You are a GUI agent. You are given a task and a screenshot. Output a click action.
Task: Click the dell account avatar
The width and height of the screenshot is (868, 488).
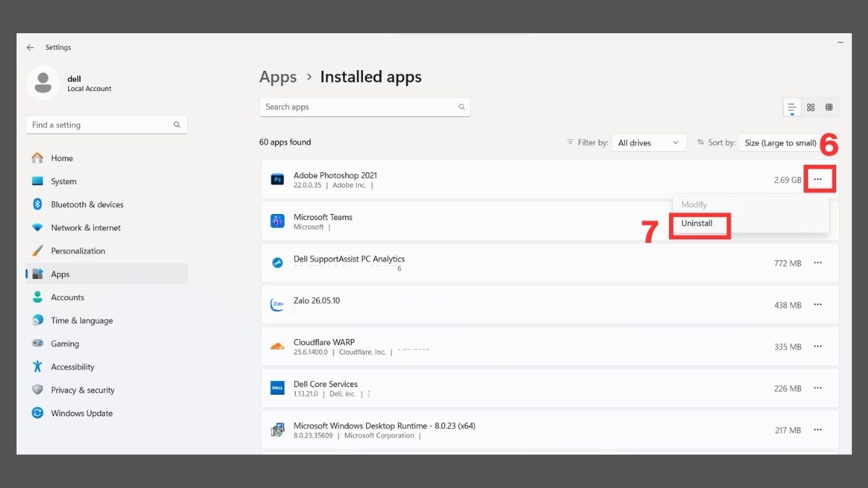coord(43,83)
